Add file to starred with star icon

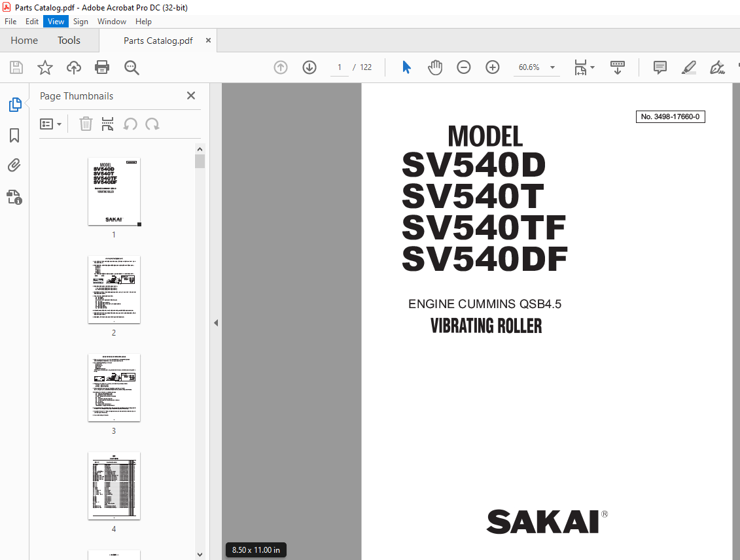pyautogui.click(x=45, y=67)
